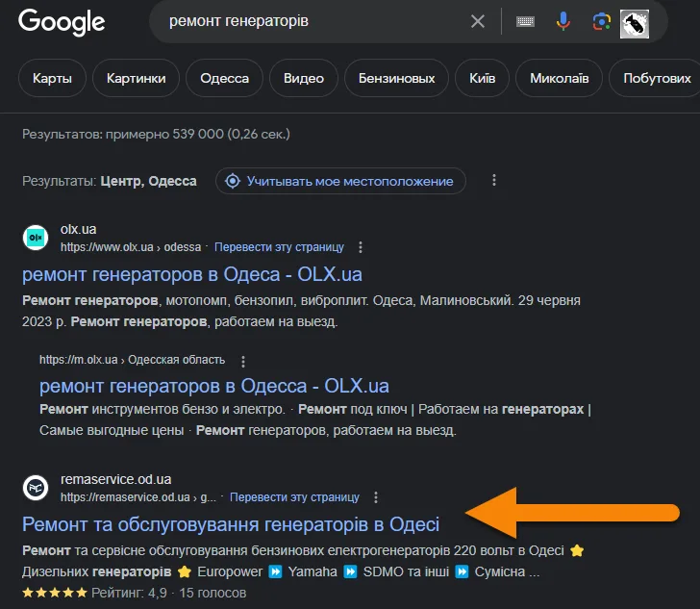This screenshot has width=700, height=609.
Task: Click 'Результатов: примерно 539 000' stats text
Action: [156, 134]
